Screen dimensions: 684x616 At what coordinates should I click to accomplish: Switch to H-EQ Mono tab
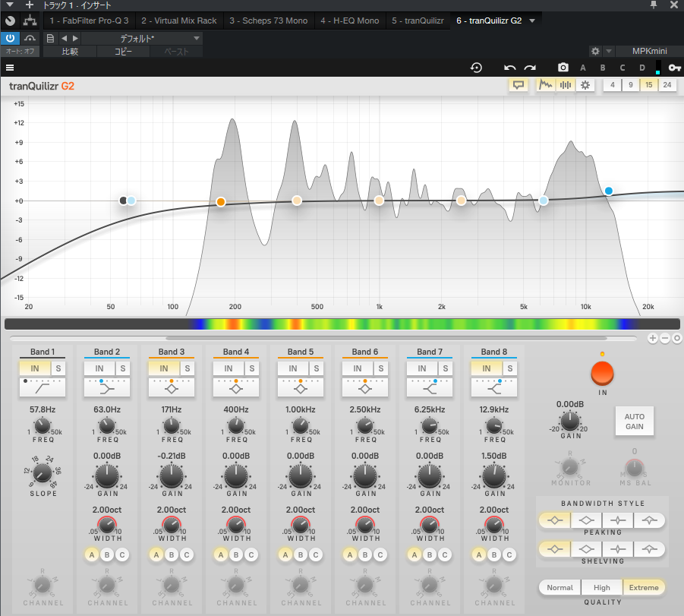[350, 21]
